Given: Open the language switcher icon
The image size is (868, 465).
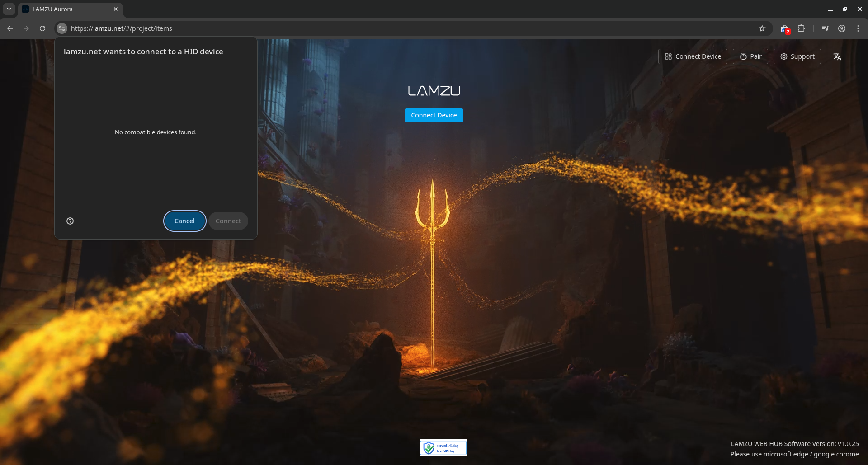Looking at the screenshot, I should (x=837, y=56).
